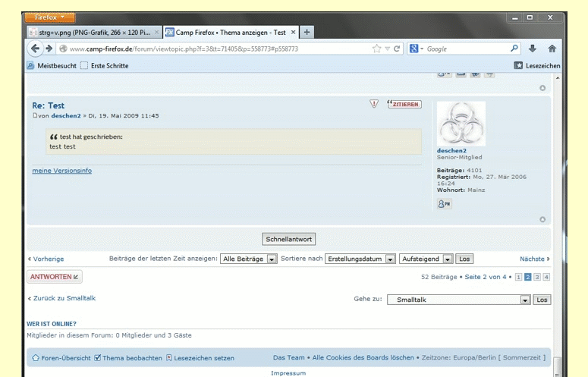Reload the page with the refresh icon
The image size is (588, 377).
[397, 49]
